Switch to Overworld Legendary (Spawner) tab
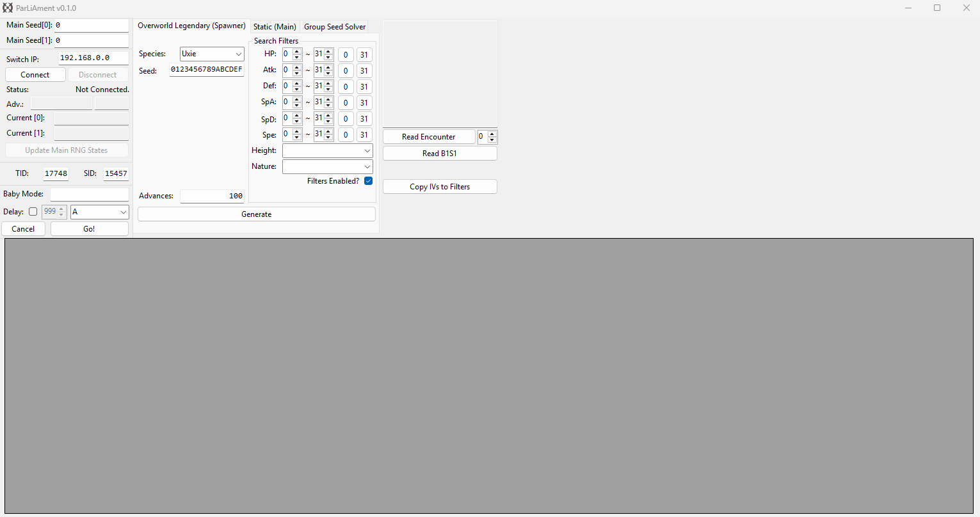 (x=191, y=26)
